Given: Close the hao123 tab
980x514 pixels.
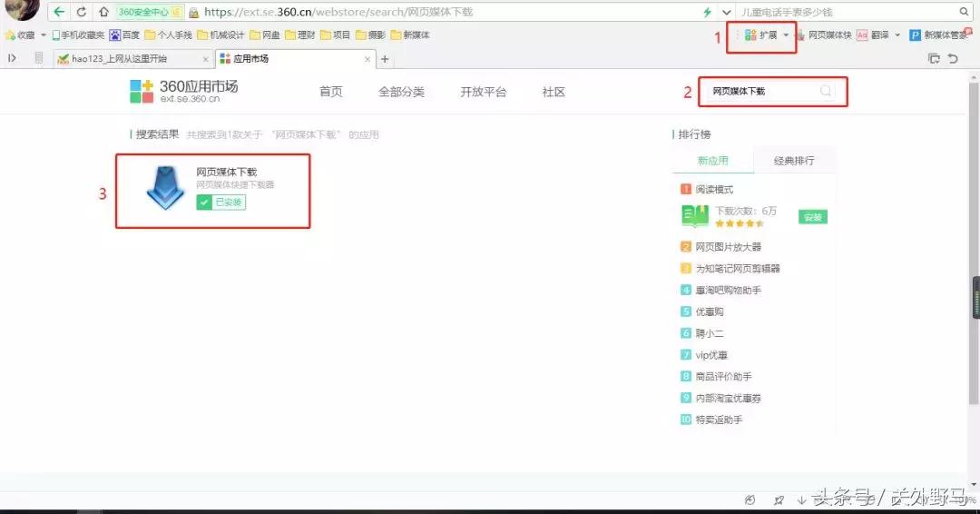Looking at the screenshot, I should [206, 59].
